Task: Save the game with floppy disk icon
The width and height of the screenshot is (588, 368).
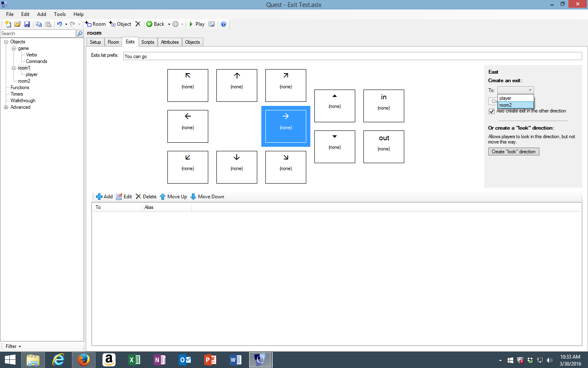Action: coord(27,24)
